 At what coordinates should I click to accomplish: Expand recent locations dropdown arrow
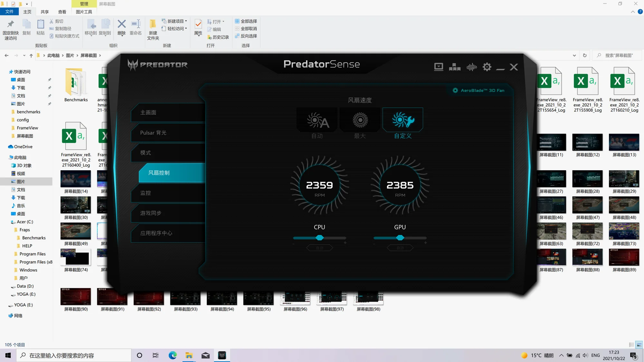(x=24, y=55)
